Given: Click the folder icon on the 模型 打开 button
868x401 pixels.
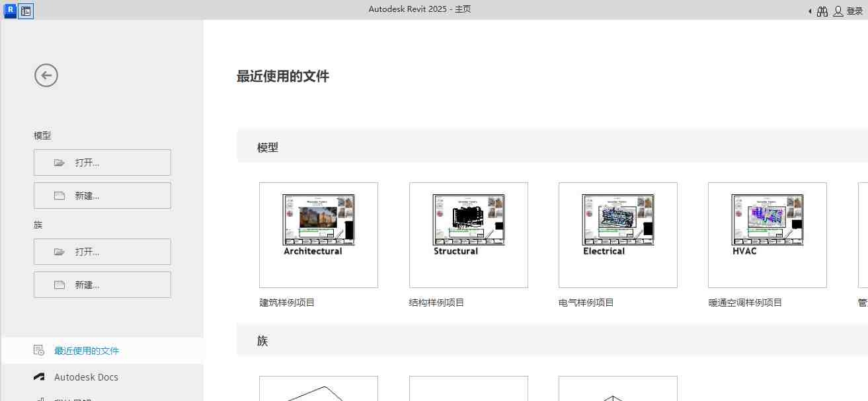Looking at the screenshot, I should point(58,162).
